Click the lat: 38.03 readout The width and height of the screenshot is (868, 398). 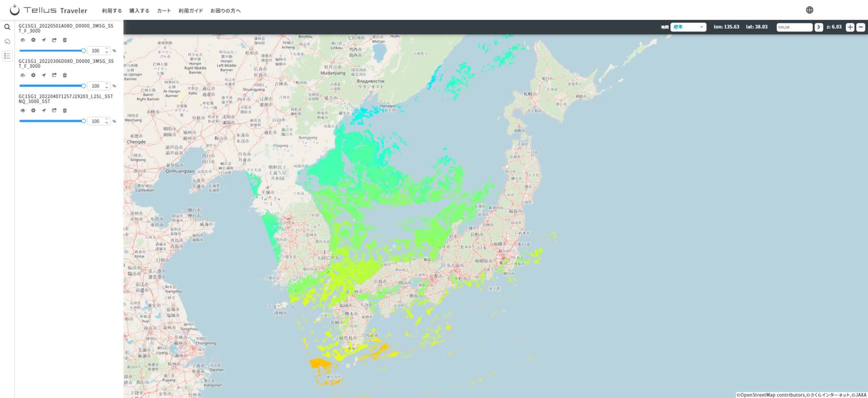click(756, 27)
